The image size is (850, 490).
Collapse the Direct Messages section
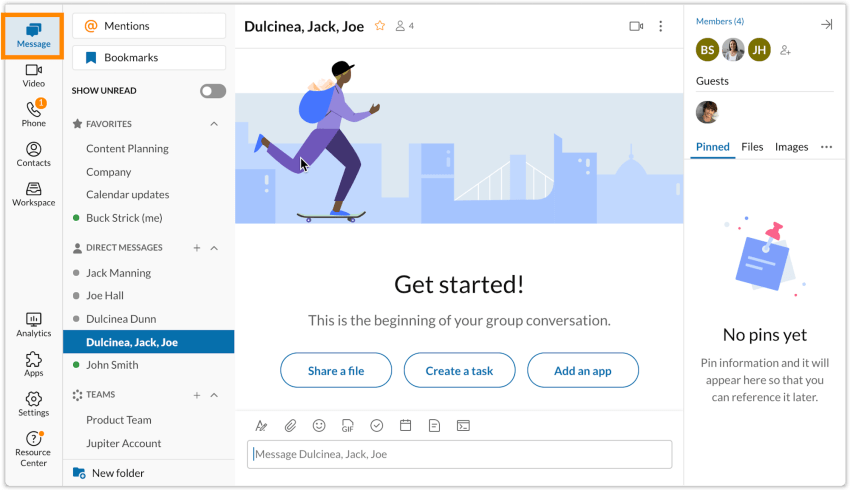click(x=214, y=248)
